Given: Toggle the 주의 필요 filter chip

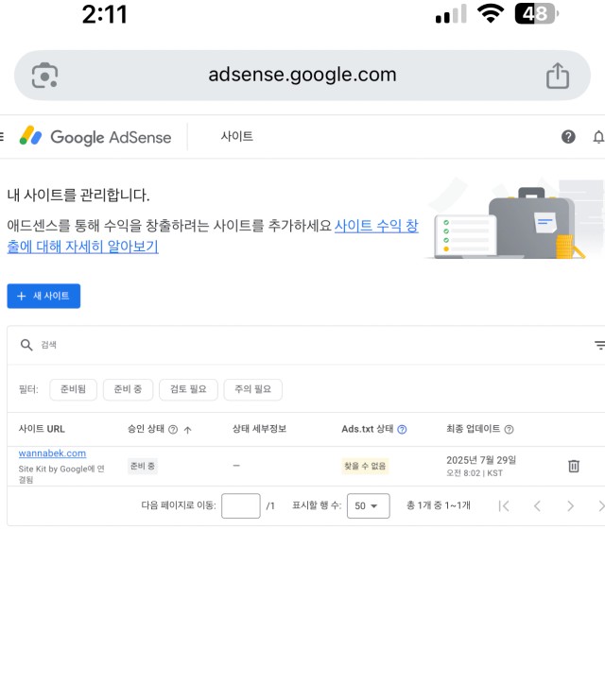Looking at the screenshot, I should pos(253,389).
